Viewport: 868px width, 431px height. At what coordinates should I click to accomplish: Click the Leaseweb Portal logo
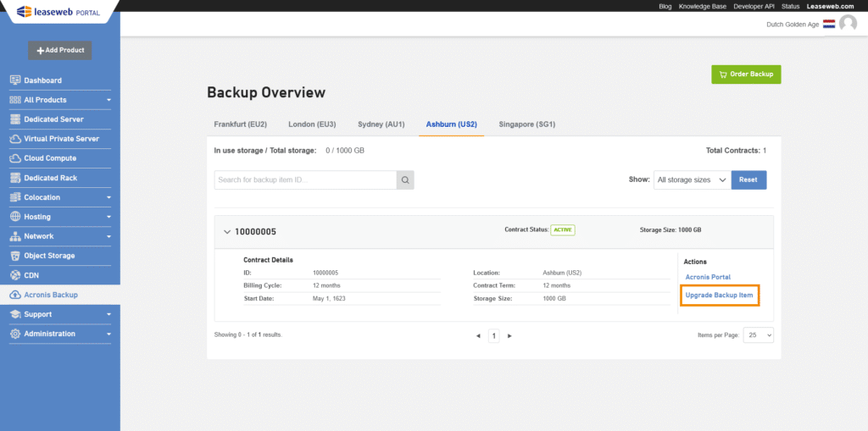[58, 11]
